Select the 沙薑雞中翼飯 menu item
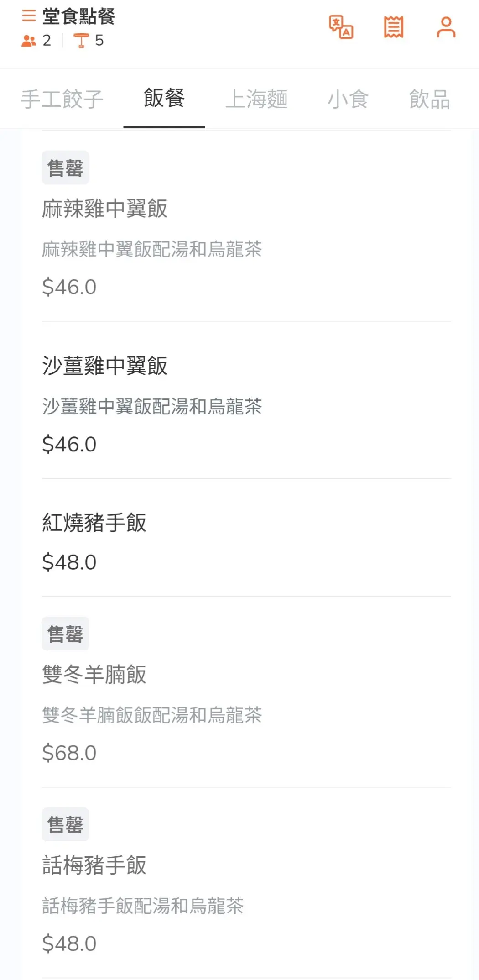Screen dimensions: 479x980 pyautogui.click(x=105, y=366)
